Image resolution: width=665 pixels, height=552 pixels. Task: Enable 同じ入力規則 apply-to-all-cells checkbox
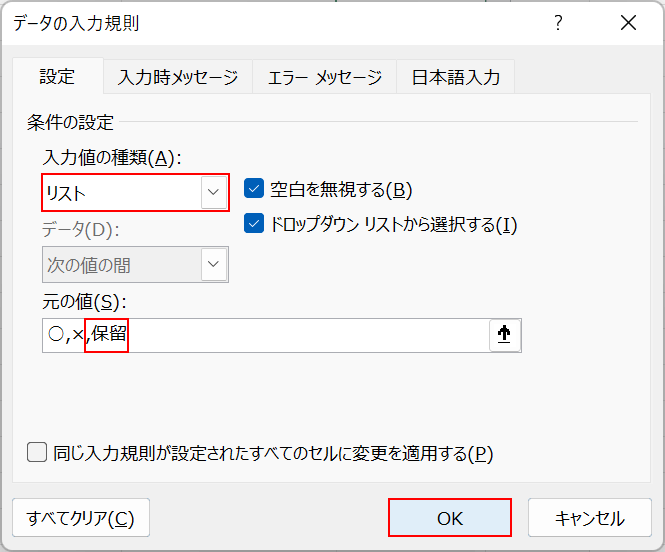(37, 452)
